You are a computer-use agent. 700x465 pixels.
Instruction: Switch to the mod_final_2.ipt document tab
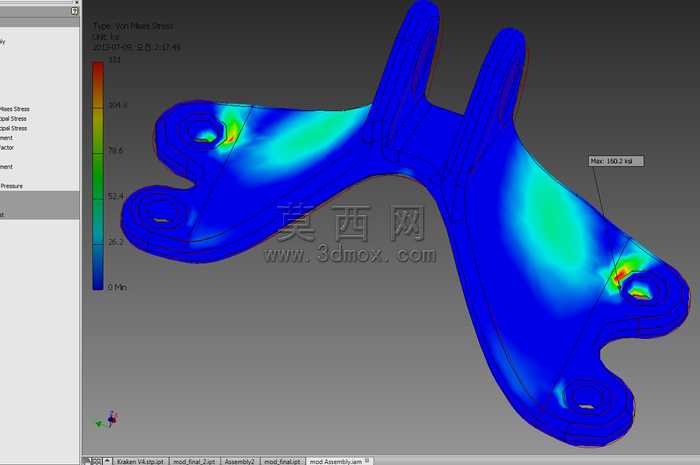coord(194,461)
